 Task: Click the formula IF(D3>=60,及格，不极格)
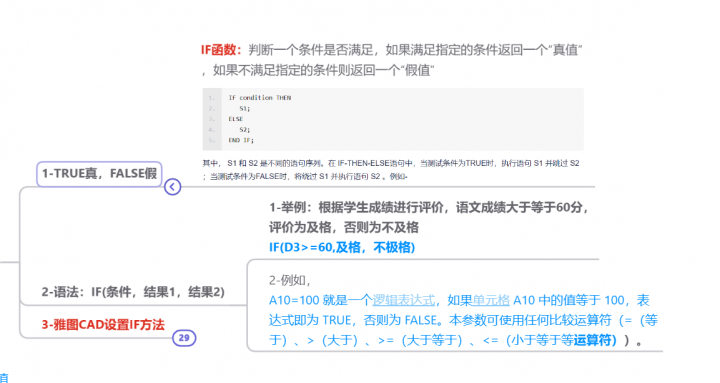342,248
